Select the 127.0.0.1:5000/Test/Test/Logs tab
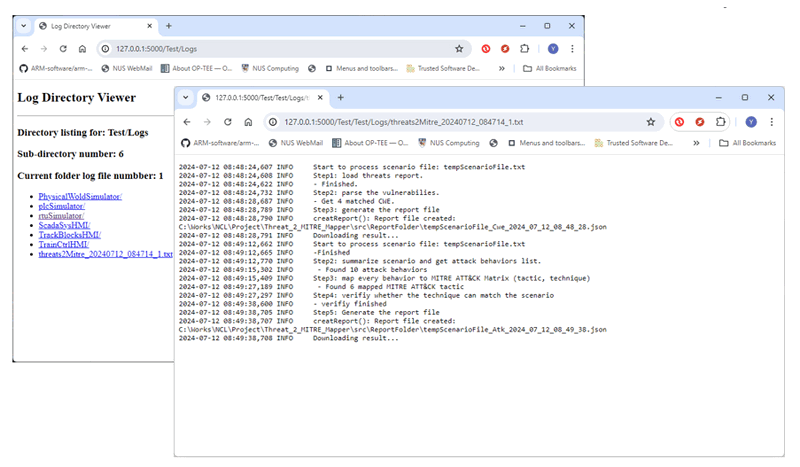Viewport: 800px width, 467px height. [262, 97]
